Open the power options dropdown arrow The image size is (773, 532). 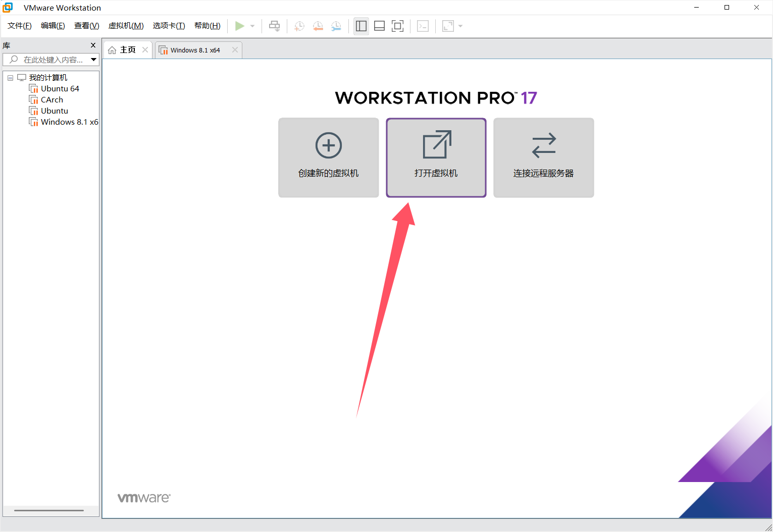click(252, 26)
